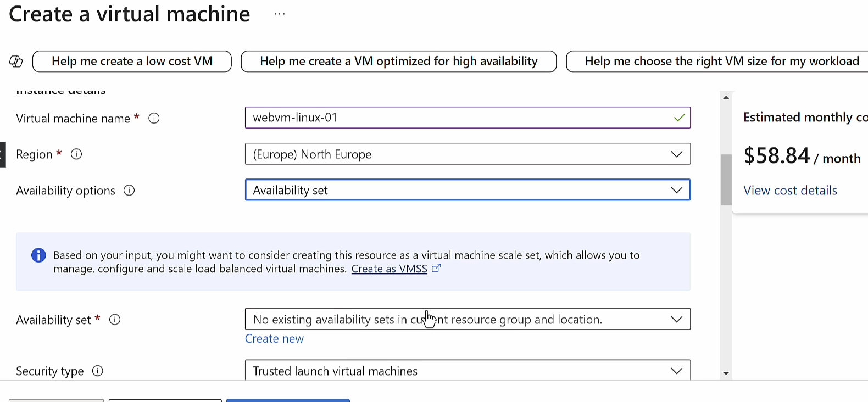
Task: Click info icon next to Virtual machine name
Action: click(154, 119)
